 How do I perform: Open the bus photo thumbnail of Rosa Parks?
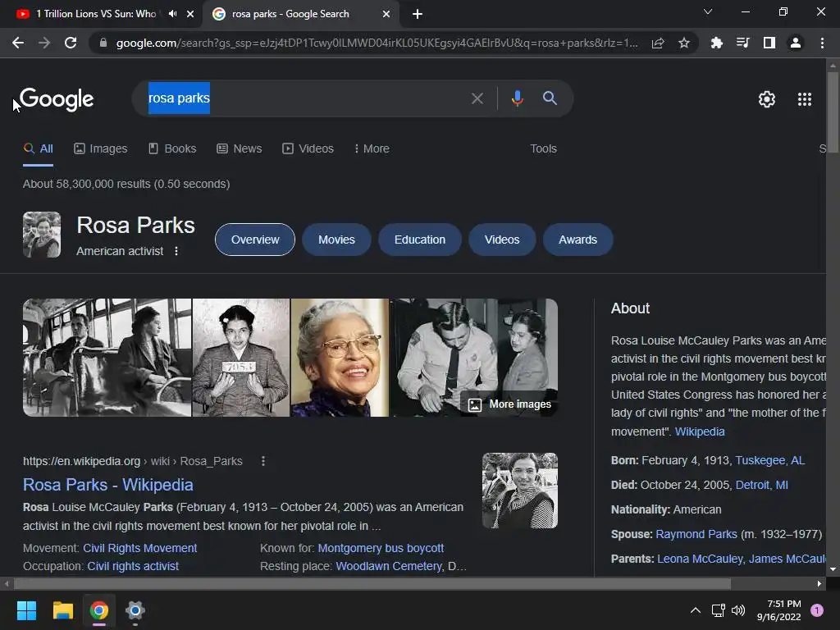107,358
